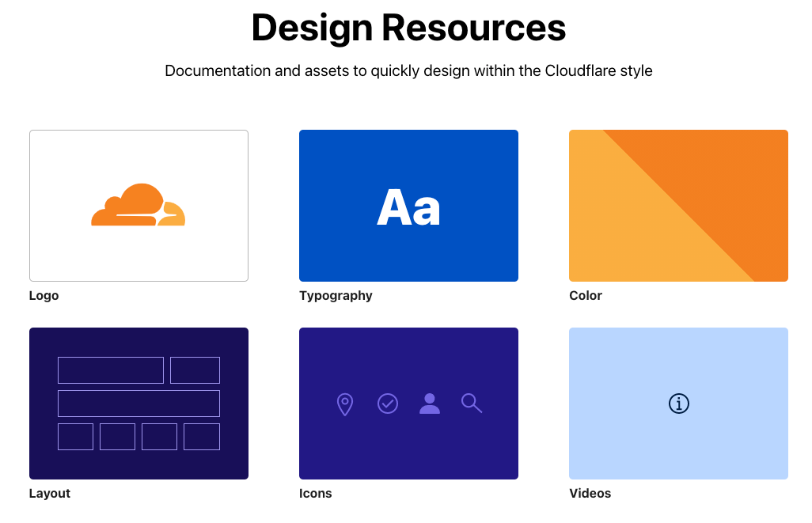Open the orange Color card
The image size is (812, 523).
point(678,206)
